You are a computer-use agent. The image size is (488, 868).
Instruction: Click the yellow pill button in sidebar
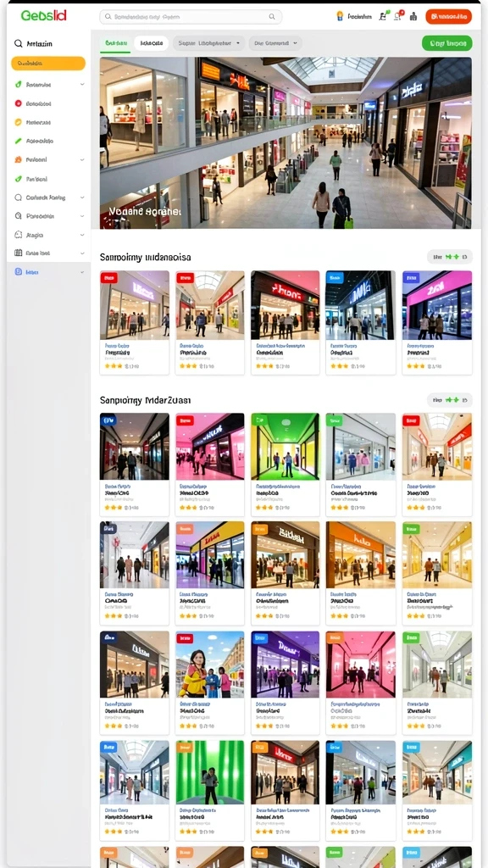coord(48,64)
